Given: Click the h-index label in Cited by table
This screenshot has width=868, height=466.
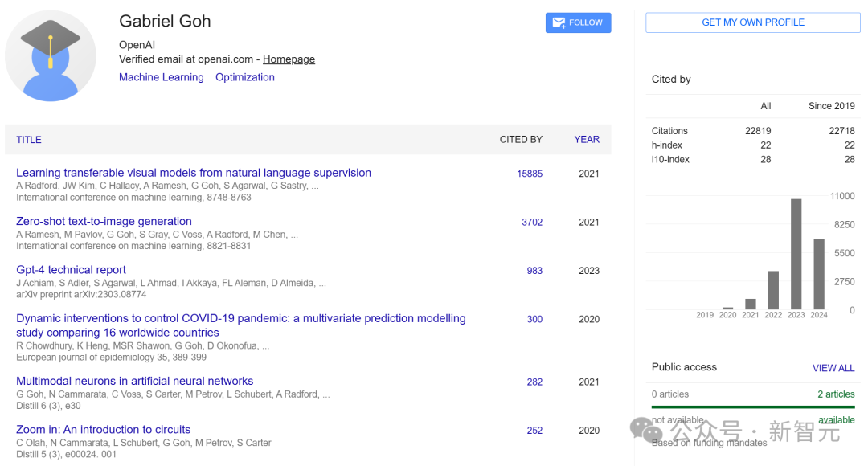Looking at the screenshot, I should click(x=666, y=145).
